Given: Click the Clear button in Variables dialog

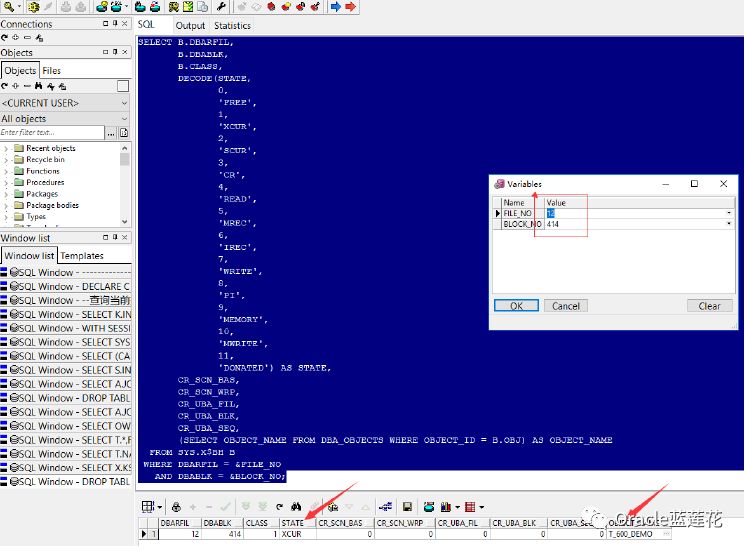Looking at the screenshot, I should click(709, 306).
